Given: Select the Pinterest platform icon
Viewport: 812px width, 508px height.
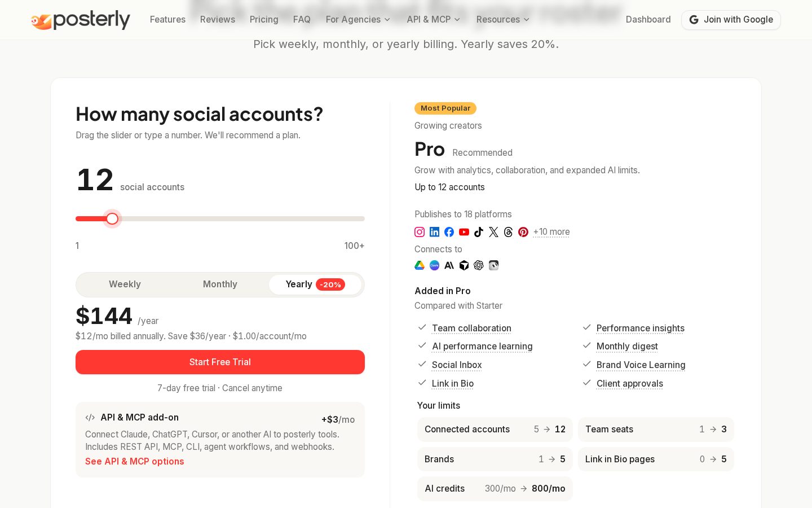Looking at the screenshot, I should pos(523,232).
